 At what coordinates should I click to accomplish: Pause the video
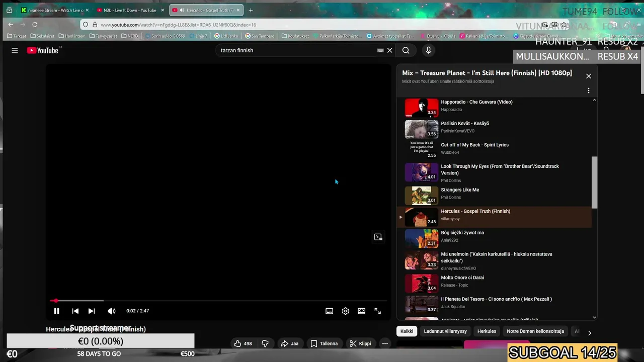56,311
